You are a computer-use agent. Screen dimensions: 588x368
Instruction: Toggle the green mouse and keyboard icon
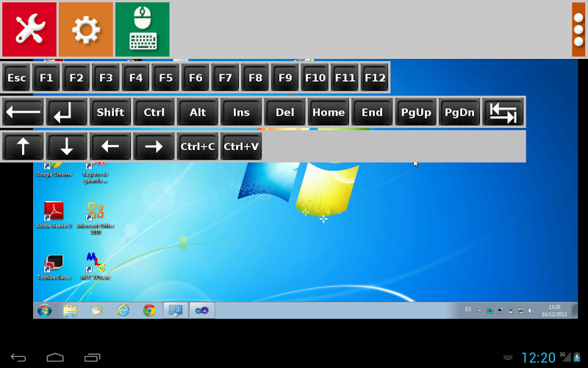click(142, 29)
